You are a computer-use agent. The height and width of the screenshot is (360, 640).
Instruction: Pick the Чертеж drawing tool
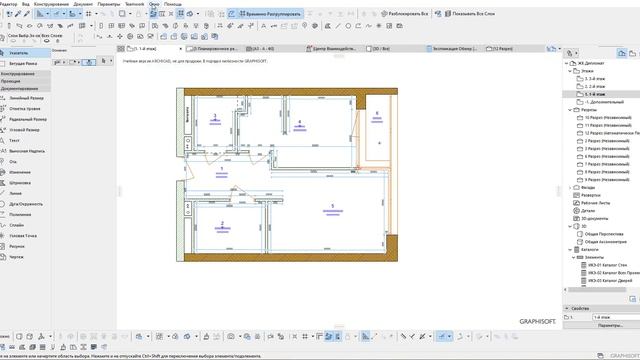pos(24,257)
